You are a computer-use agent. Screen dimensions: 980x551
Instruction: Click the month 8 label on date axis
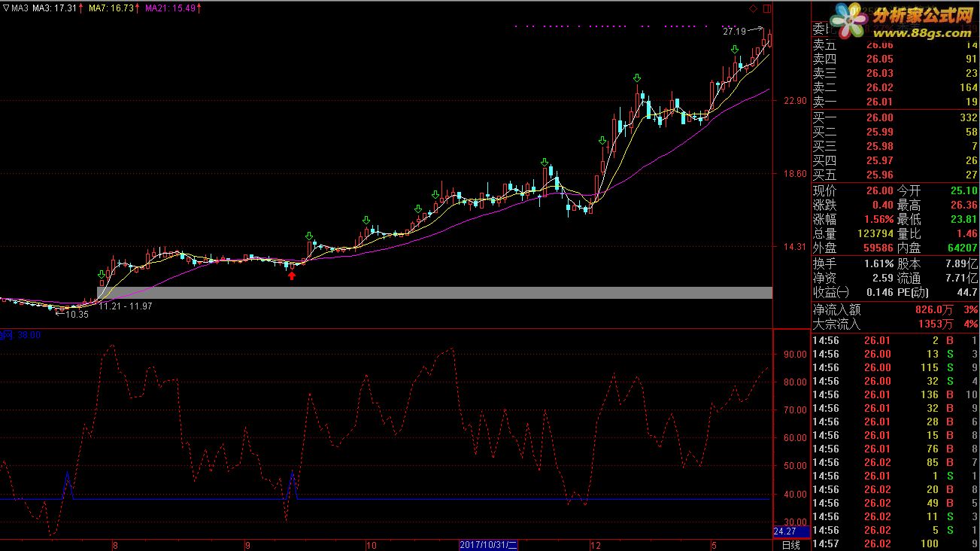pyautogui.click(x=114, y=545)
